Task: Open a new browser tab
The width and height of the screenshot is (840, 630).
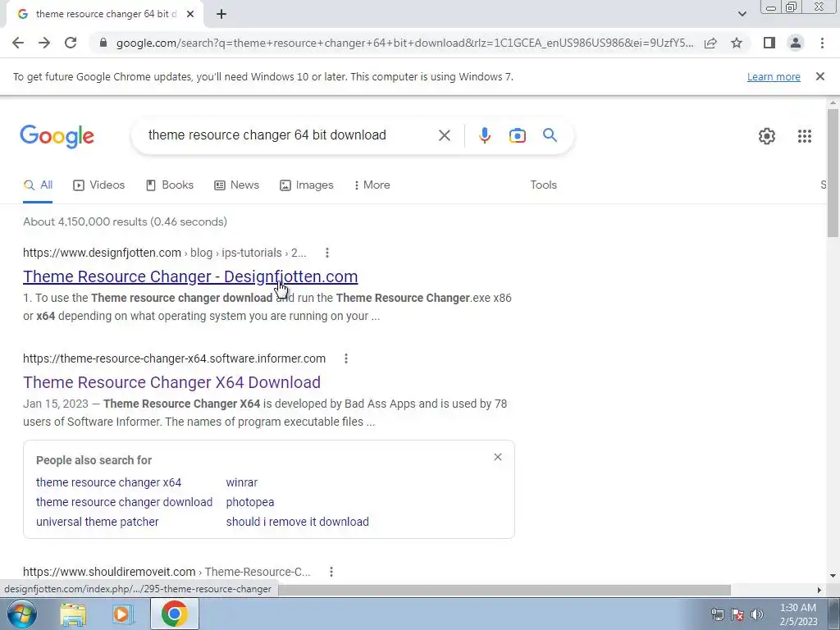Action: pos(221,14)
